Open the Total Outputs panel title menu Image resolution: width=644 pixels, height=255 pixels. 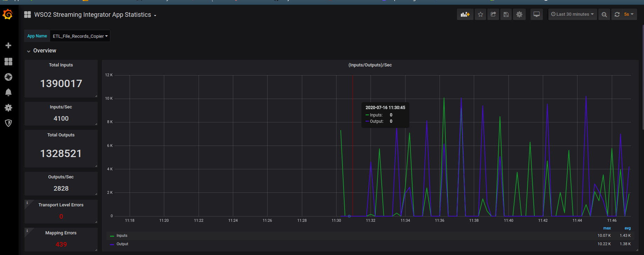[61, 135]
